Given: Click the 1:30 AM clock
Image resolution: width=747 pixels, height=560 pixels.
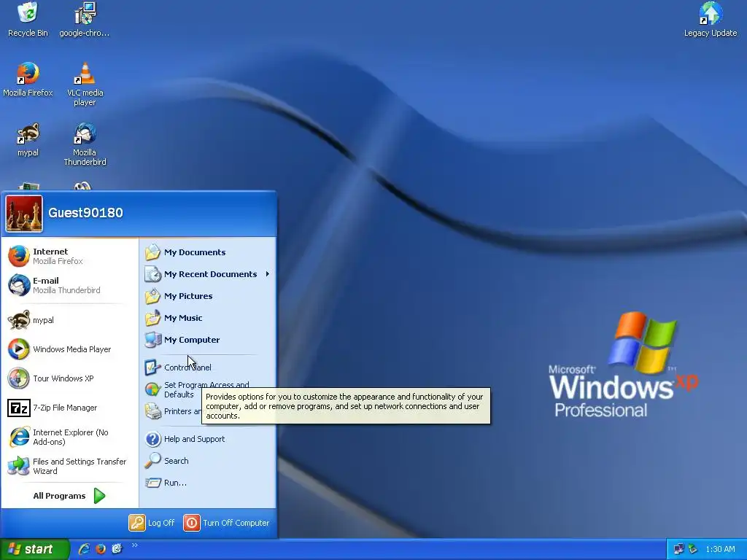Looking at the screenshot, I should 720,549.
